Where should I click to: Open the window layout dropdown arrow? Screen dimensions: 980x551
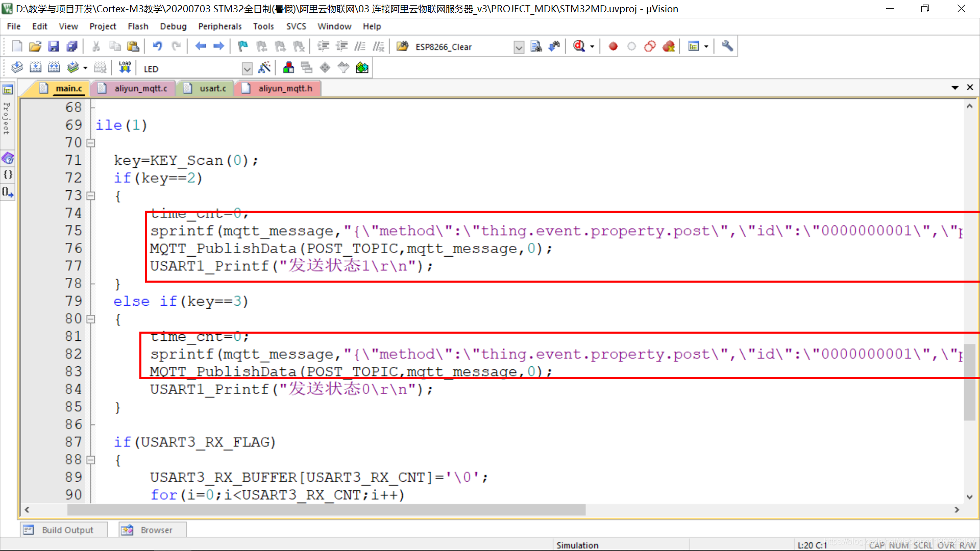[x=706, y=46]
